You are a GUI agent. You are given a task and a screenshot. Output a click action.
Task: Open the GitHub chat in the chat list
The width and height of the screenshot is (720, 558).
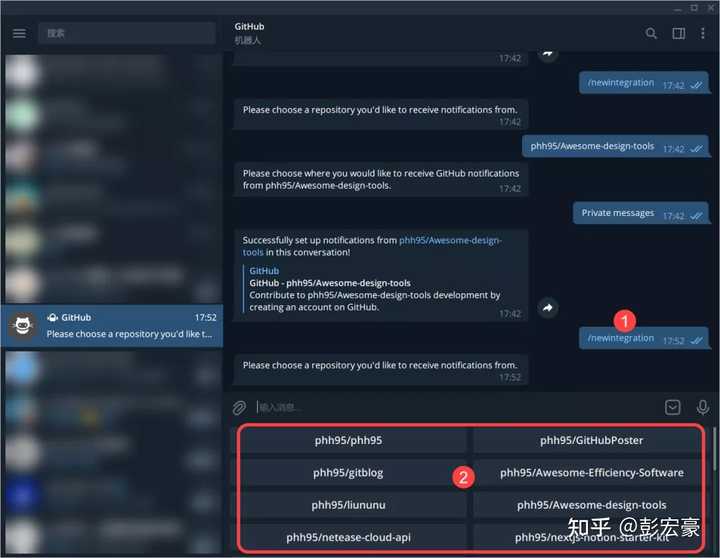point(112,326)
